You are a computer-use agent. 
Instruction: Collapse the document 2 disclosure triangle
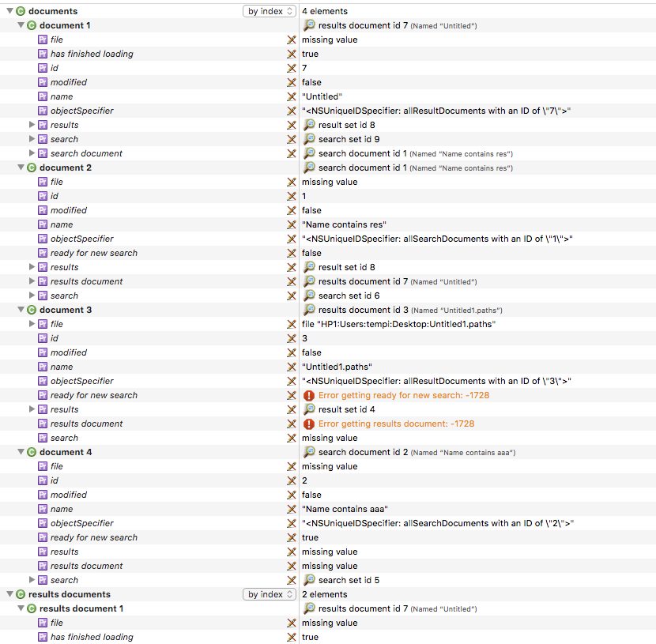(21, 168)
